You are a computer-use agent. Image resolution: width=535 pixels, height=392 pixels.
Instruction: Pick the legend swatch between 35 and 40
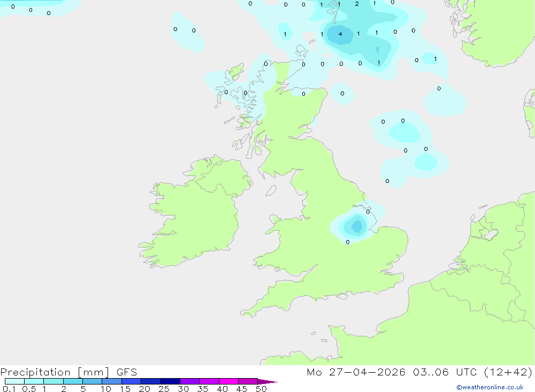coord(209,381)
